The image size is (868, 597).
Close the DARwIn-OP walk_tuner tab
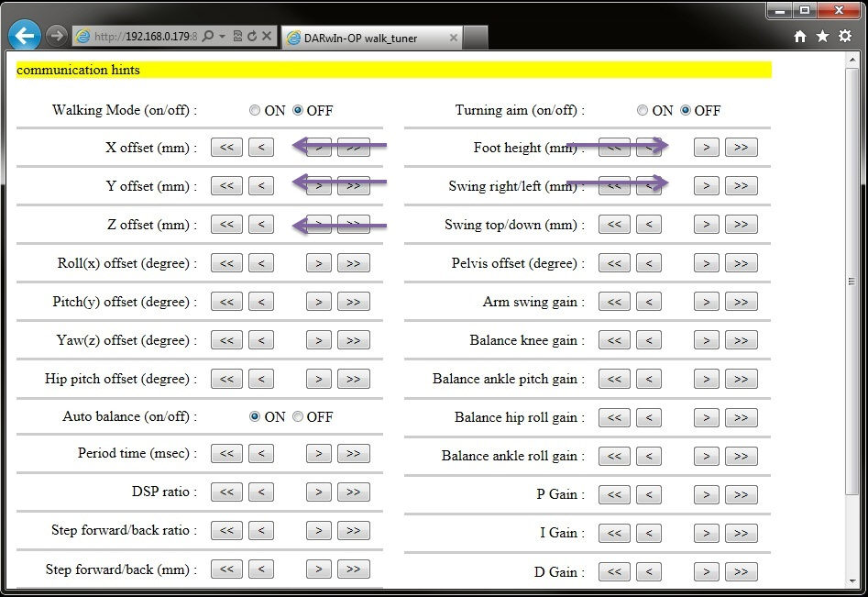(x=454, y=38)
